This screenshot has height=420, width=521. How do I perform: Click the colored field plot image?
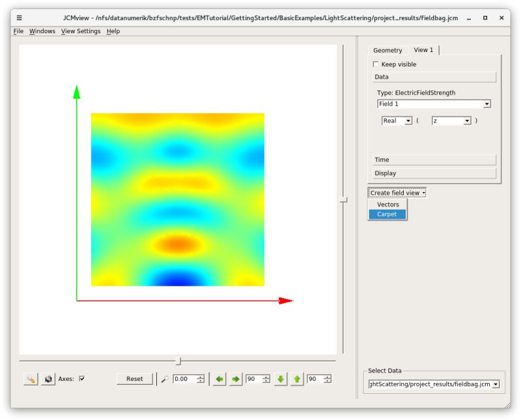(178, 199)
